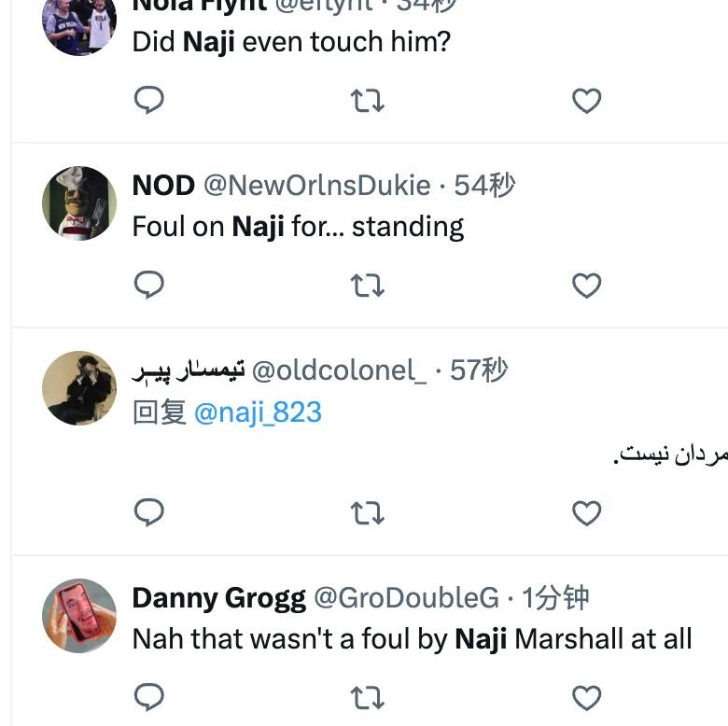The width and height of the screenshot is (728, 726).
Task: Open the tweet text "Foul on Naji for... standing"
Action: click(x=298, y=227)
